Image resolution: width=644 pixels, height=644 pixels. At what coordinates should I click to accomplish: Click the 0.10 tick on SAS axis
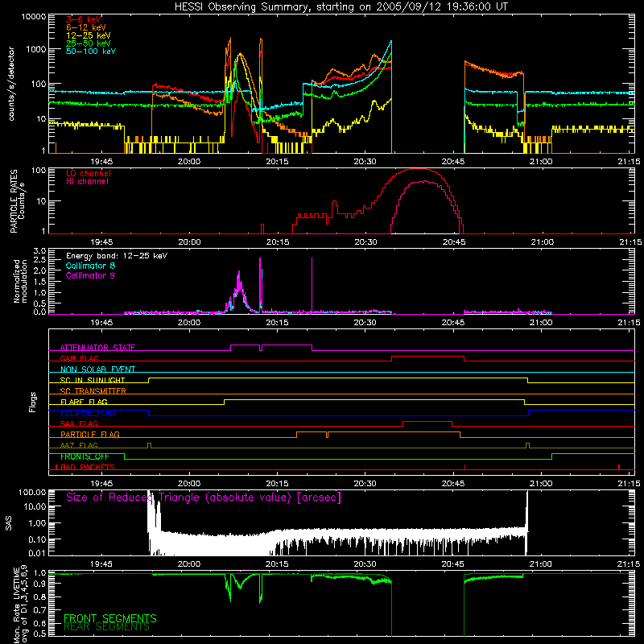point(37,539)
